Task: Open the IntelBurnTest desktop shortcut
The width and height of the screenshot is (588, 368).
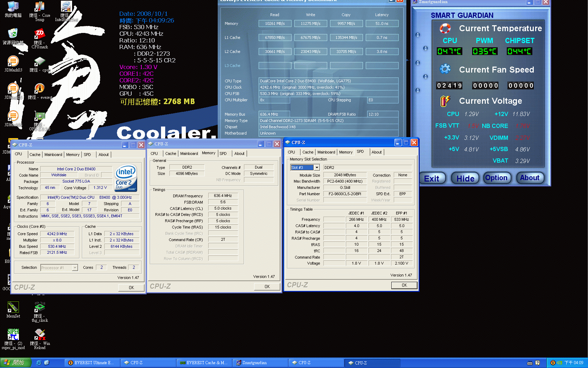Action: click(x=66, y=11)
